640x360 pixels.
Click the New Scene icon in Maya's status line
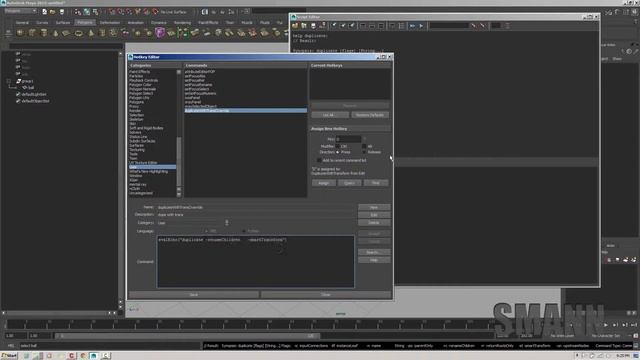point(44,12)
